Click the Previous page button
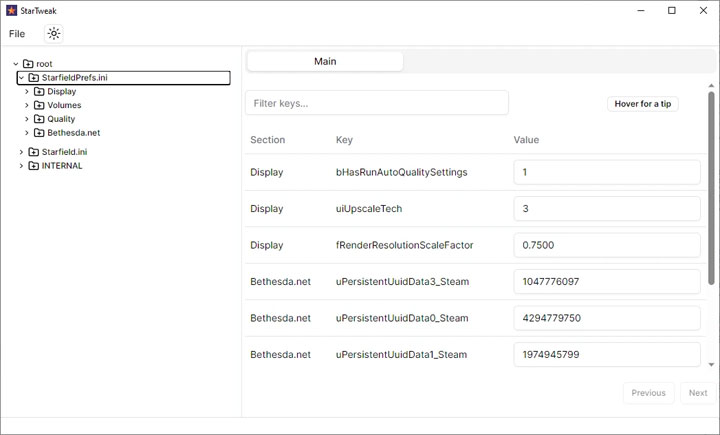The height and width of the screenshot is (435, 720). (648, 393)
